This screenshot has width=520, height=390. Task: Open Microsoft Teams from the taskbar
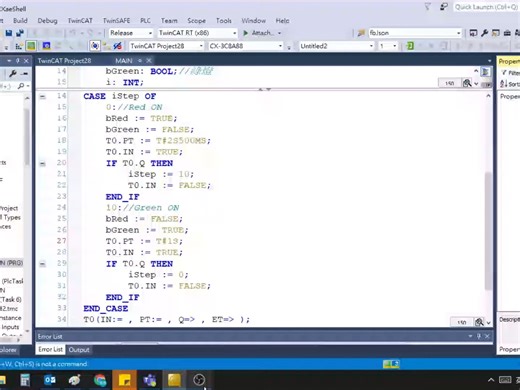[x=150, y=380]
